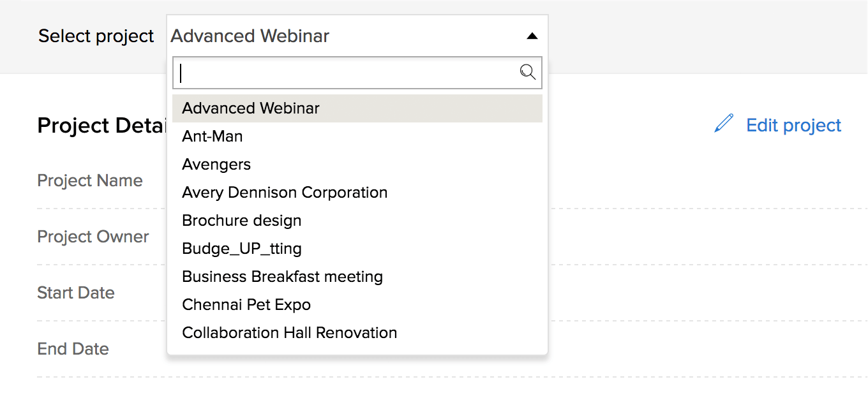Image resolution: width=868 pixels, height=405 pixels.
Task: Select 'Advanced Webinar' from the project list
Action: pos(251,108)
